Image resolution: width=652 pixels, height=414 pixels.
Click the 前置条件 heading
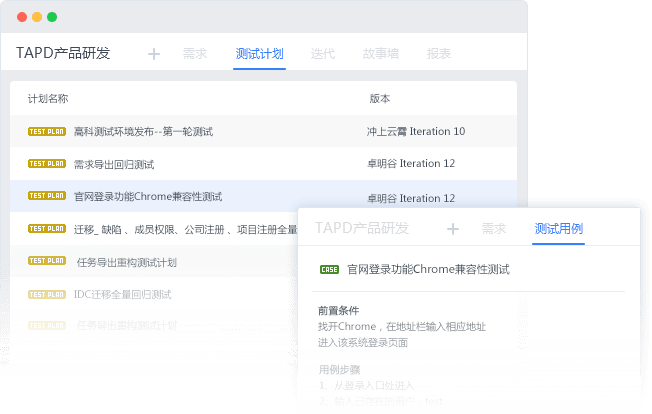[338, 310]
